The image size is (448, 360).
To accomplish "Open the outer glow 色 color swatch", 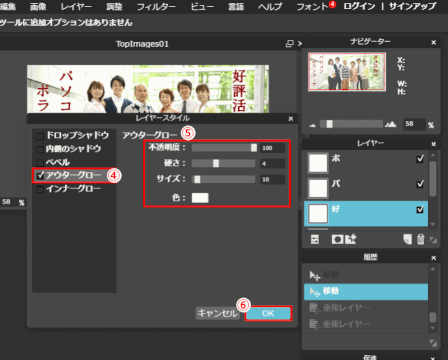I will coord(200,198).
